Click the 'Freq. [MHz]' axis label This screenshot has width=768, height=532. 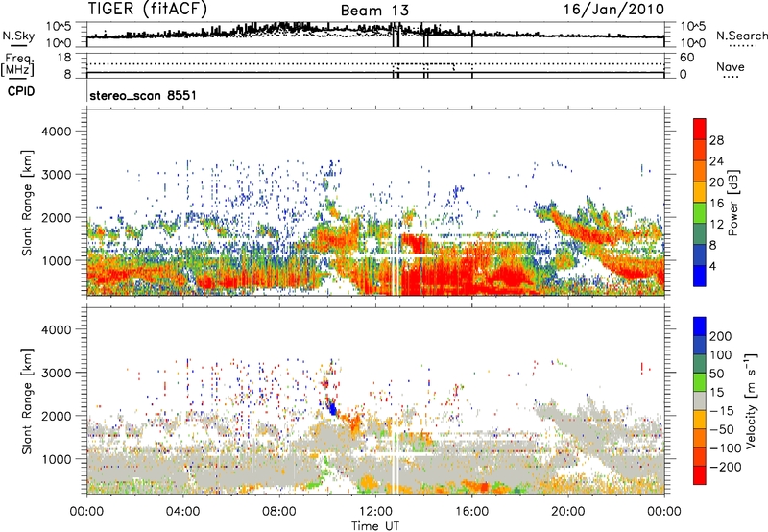tap(18, 64)
